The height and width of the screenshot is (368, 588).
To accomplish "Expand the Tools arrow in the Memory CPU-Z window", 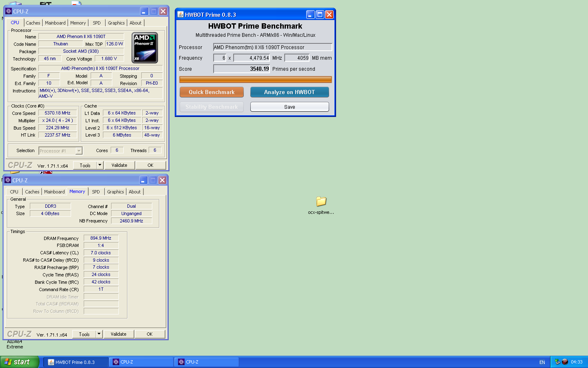I will click(99, 334).
